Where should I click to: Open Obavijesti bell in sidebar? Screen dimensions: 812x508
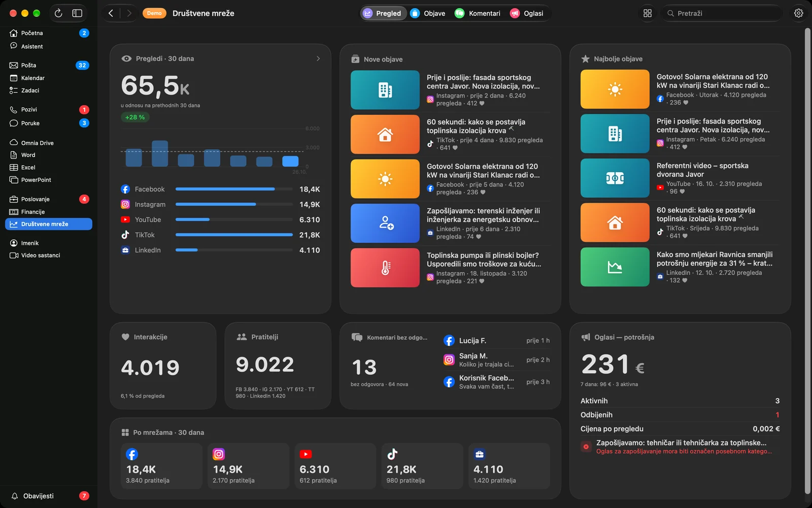(15, 496)
